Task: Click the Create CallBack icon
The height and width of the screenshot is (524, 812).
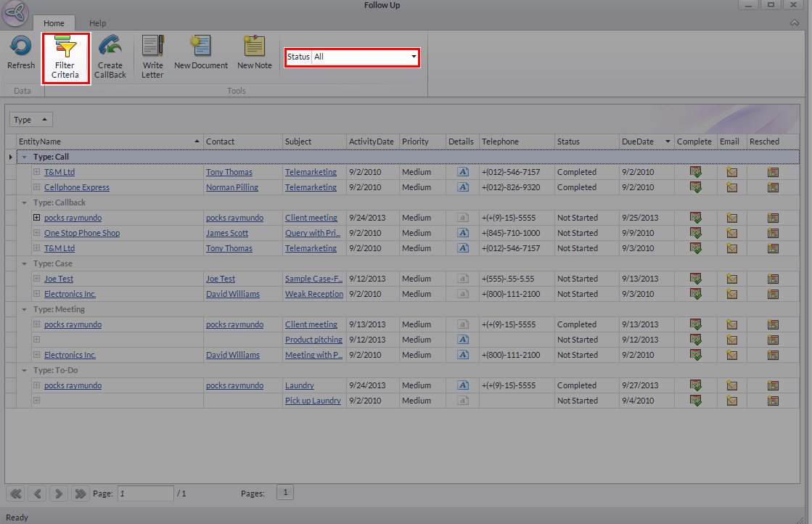Action: click(110, 46)
